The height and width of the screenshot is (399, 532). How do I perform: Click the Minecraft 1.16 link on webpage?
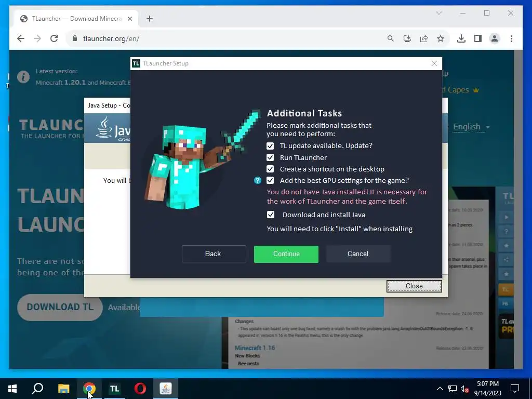pos(255,348)
